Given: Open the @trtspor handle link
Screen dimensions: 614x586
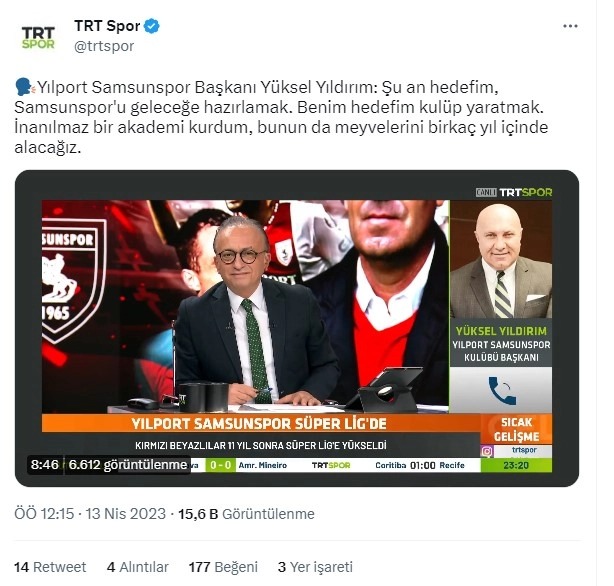Looking at the screenshot, I should coord(104,46).
